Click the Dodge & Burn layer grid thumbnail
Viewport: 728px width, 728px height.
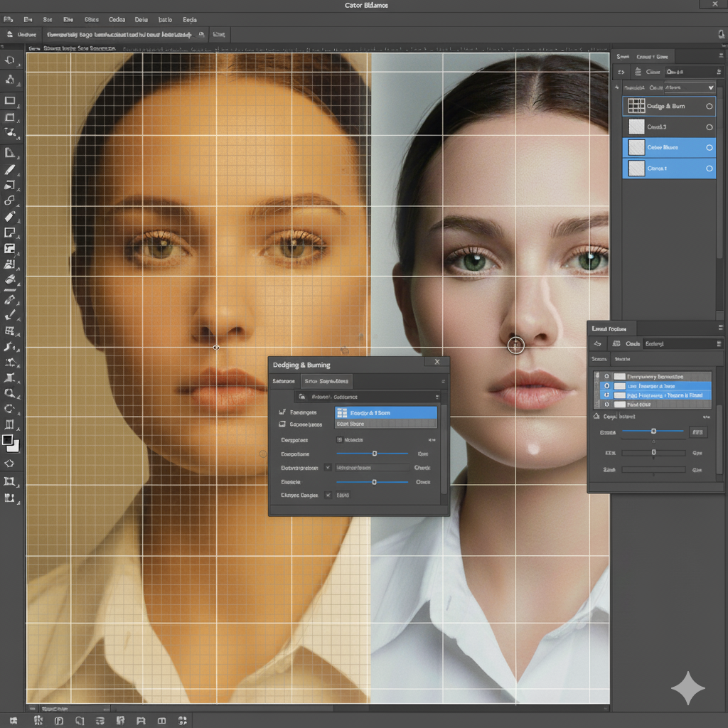(x=636, y=106)
